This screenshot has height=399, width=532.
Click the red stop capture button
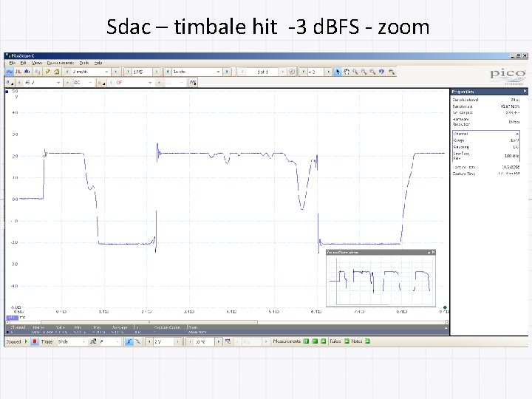point(35,341)
